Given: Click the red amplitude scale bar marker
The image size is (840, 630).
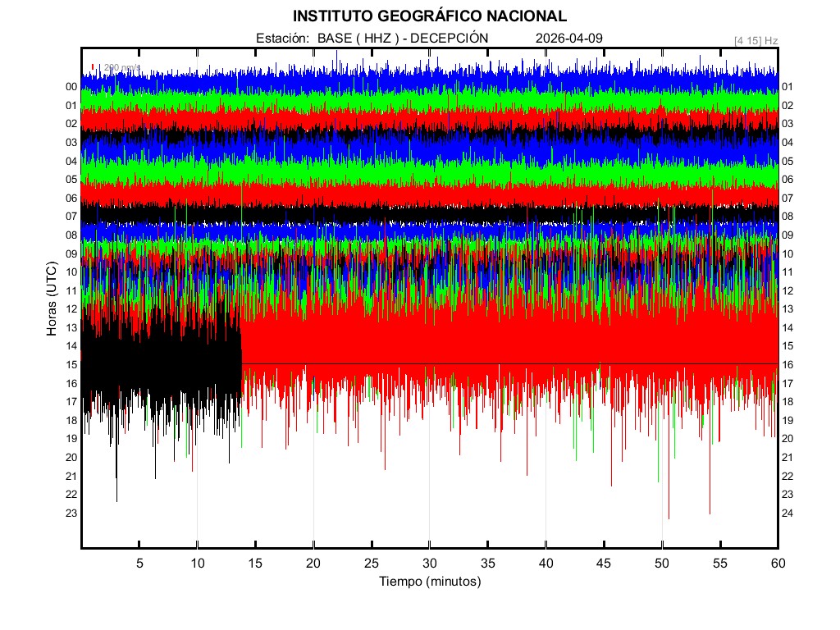Looking at the screenshot, I should coord(94,67).
